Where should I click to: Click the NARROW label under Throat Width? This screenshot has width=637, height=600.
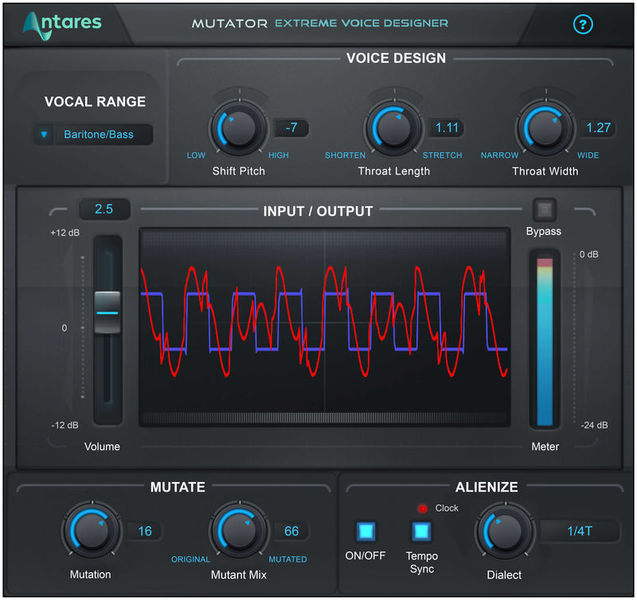[x=499, y=155]
